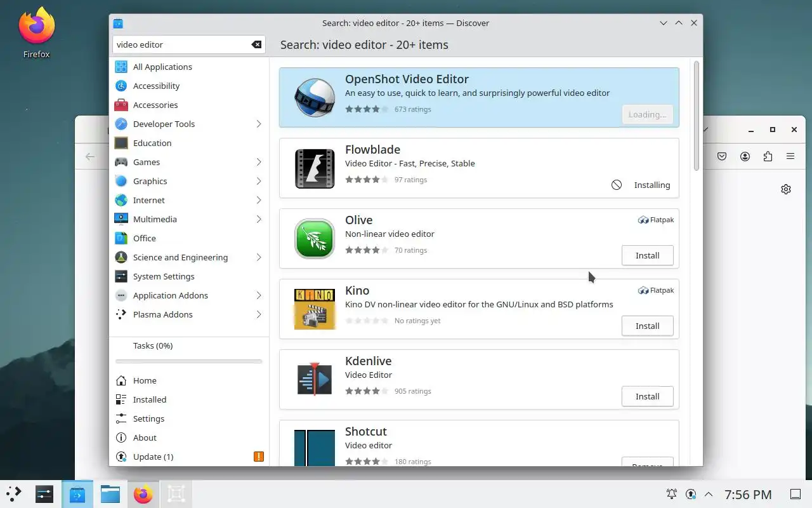Click the notifications bell in system tray
This screenshot has height=508, width=812.
pyautogui.click(x=671, y=494)
